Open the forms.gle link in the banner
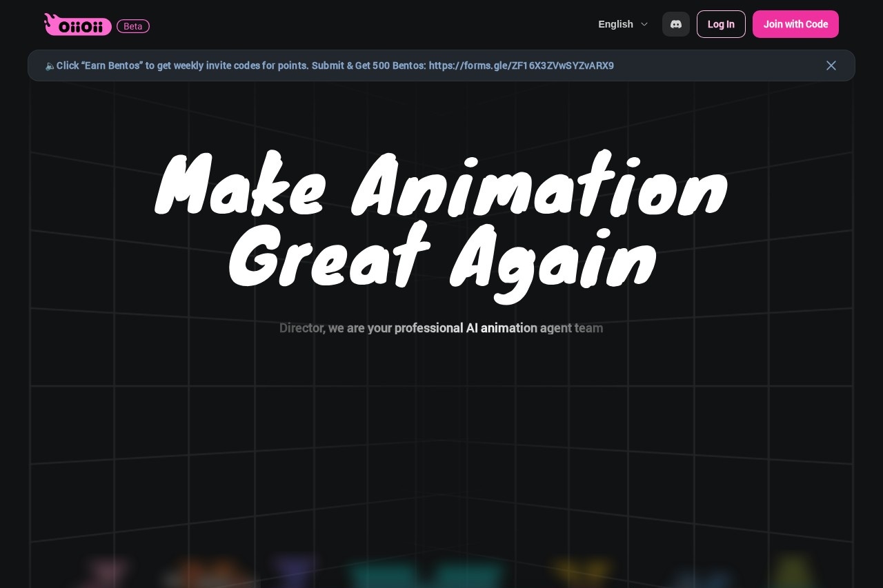Viewport: 883px width, 588px height. [x=521, y=65]
